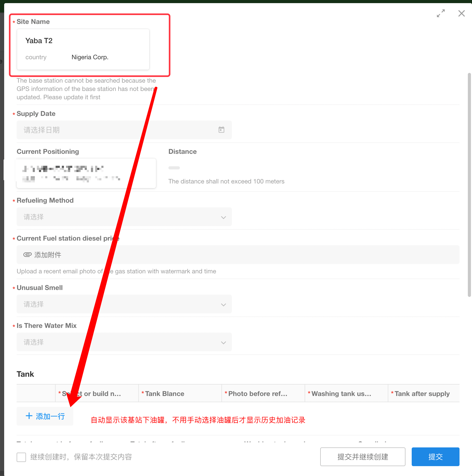Click 提交并继续创建 submit and continue button
472x476 pixels.
(x=363, y=457)
